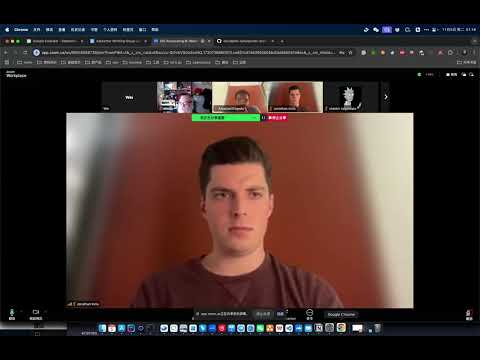Close the active Zoom browser tab
480x360 pixels.
coord(209,41)
